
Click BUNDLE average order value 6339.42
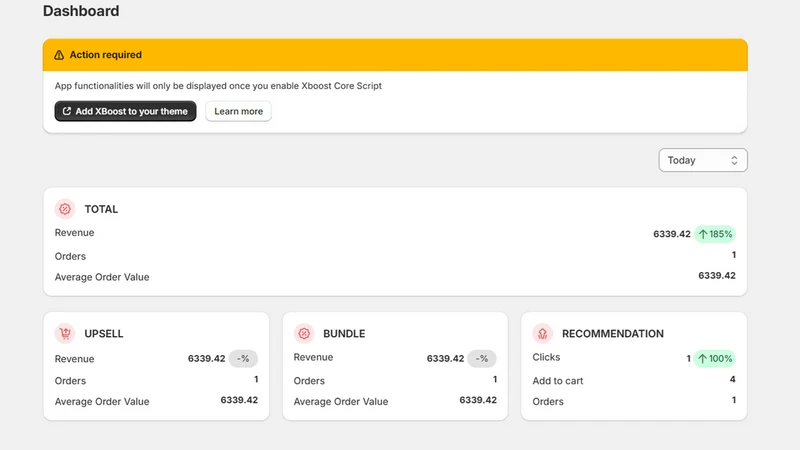pyautogui.click(x=478, y=400)
